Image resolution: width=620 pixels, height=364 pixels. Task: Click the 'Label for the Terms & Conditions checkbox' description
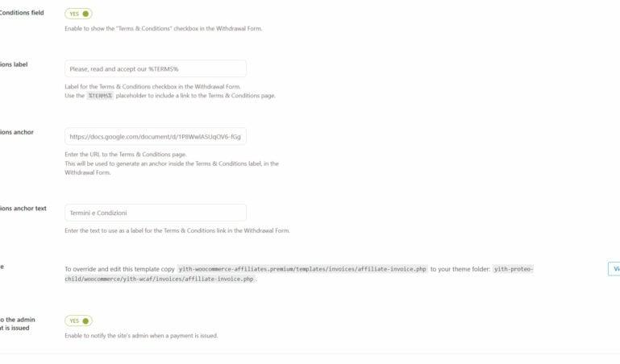152,86
